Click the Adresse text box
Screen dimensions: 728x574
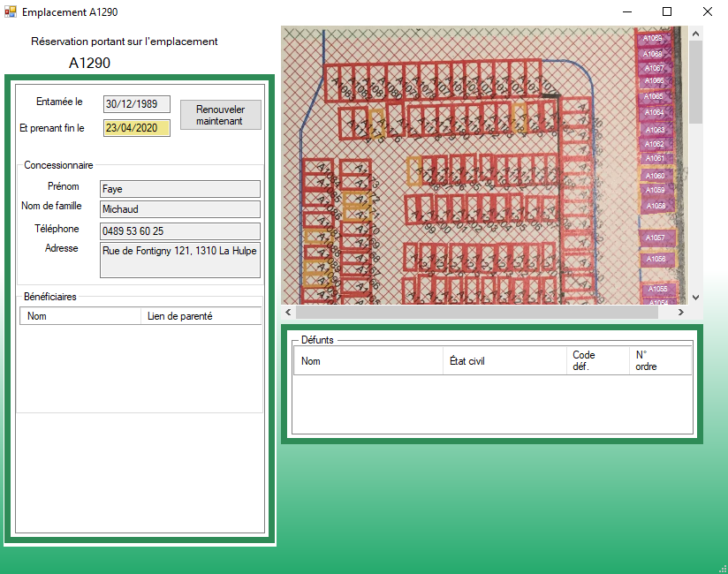click(x=179, y=261)
